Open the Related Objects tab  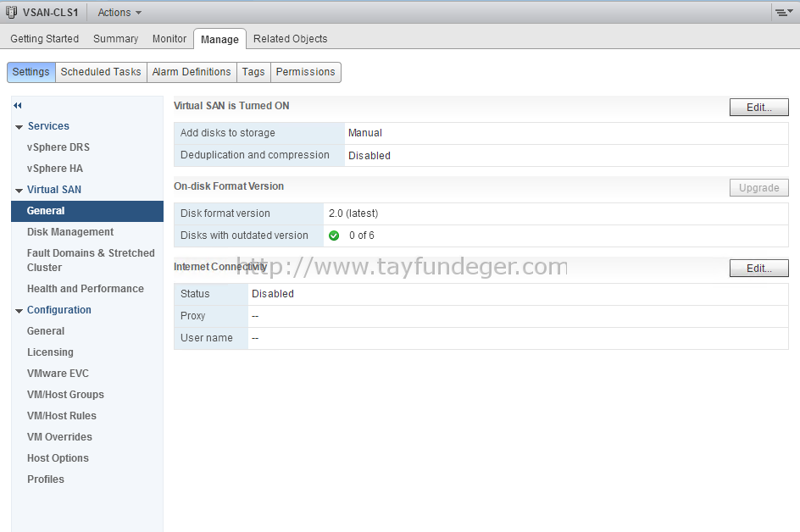click(x=291, y=39)
